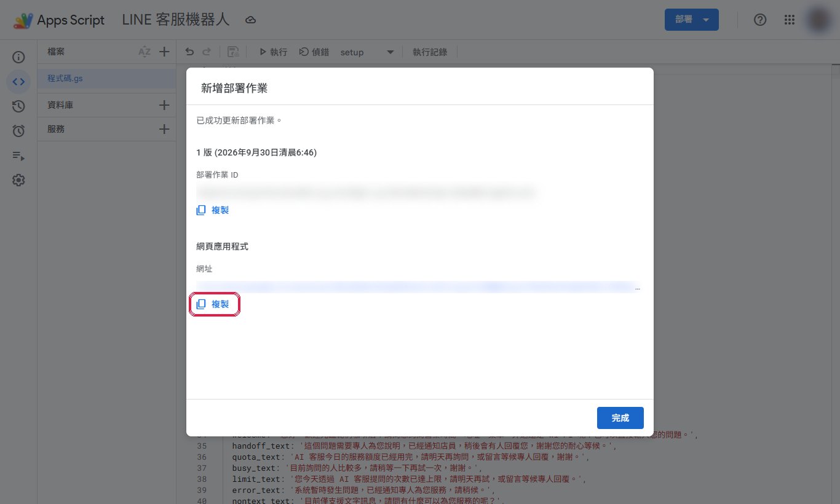Open 執行記錄 execution log
Viewport: 840px width, 504px height.
[x=430, y=52]
